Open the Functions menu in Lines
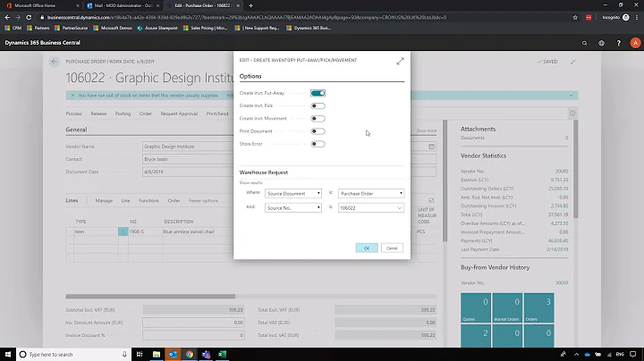 (148, 200)
